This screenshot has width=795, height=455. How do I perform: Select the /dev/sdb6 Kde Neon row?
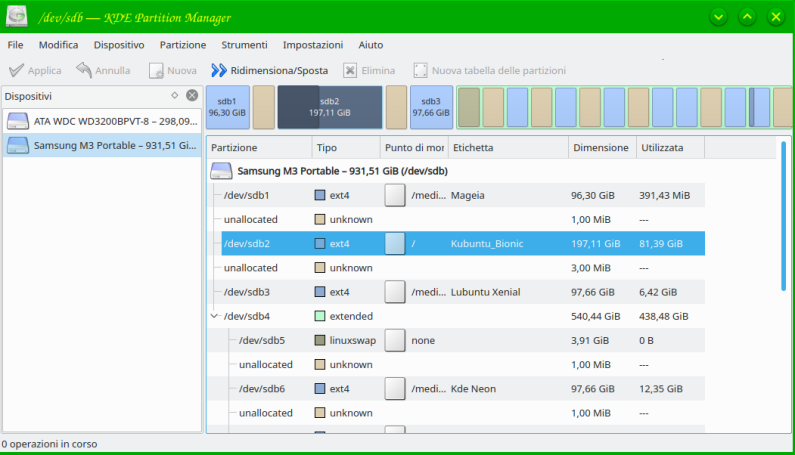[456, 389]
